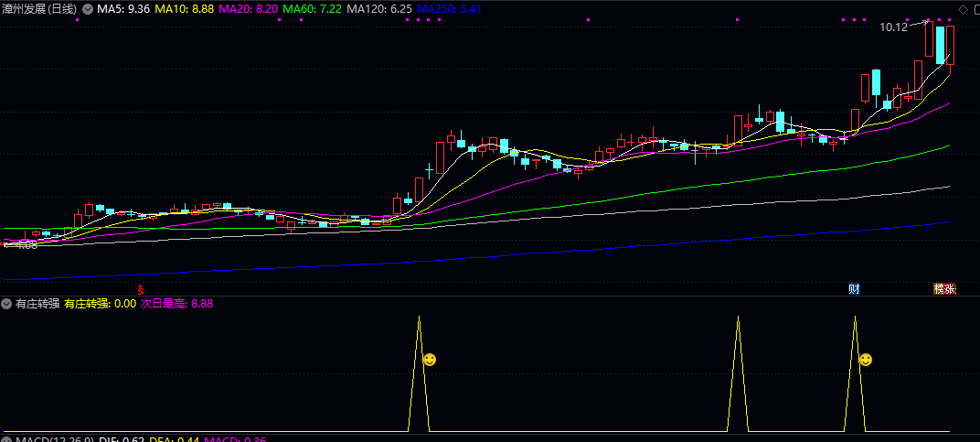Select the MA10: 8.88 indicator label
Screen dimensions: 980x442
(185, 9)
